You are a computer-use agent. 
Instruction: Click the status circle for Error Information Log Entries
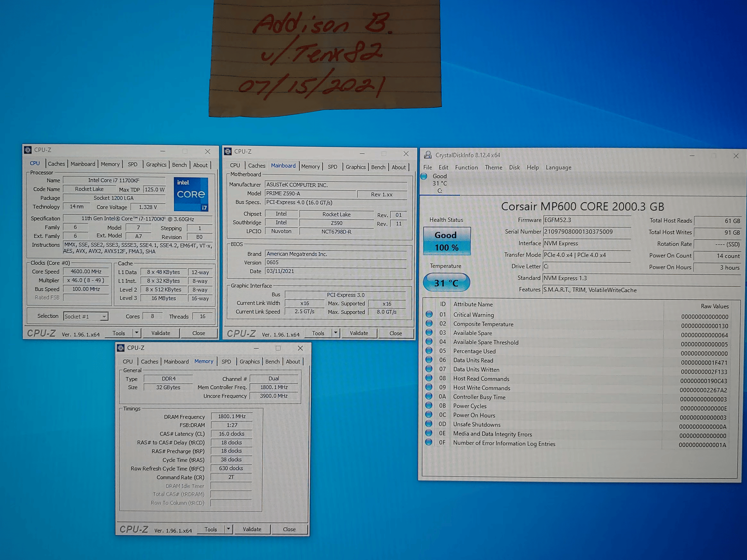pos(429,442)
